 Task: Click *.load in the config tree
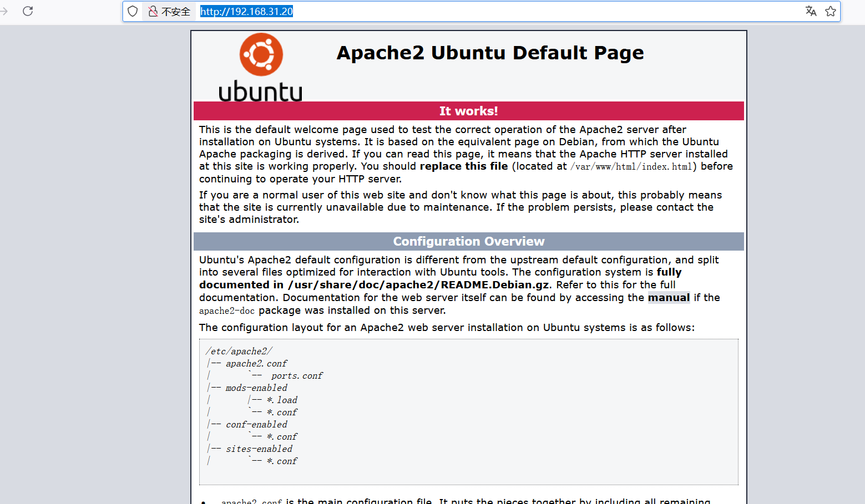pyautogui.click(x=282, y=400)
